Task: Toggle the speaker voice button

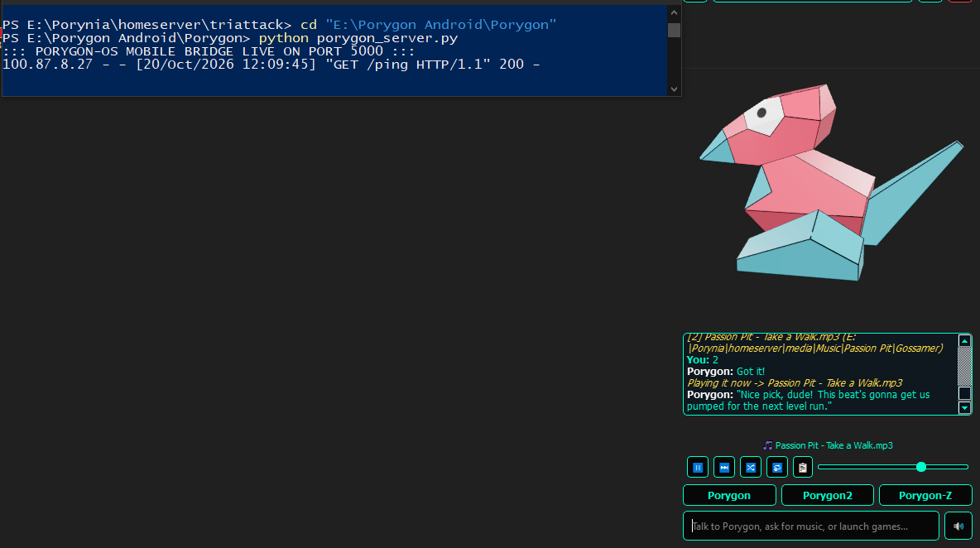Action: pos(958,526)
